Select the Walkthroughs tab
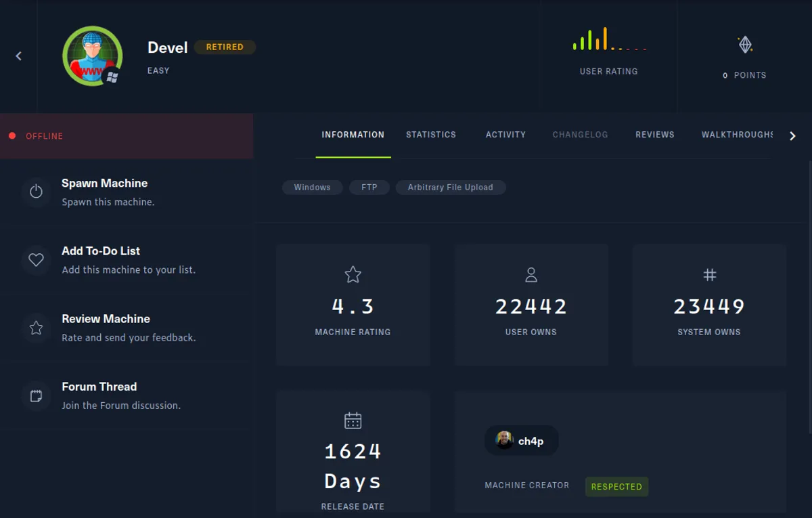This screenshot has width=812, height=518. click(737, 135)
